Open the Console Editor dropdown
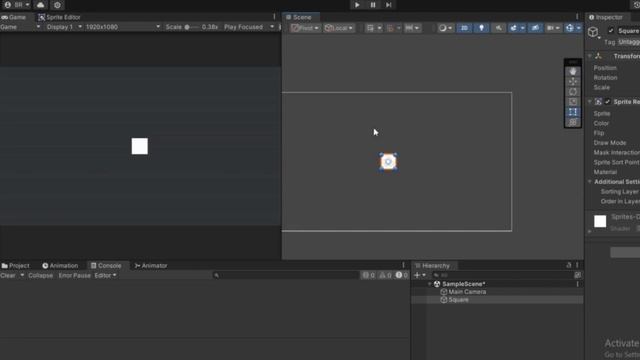The width and height of the screenshot is (640, 360). pyautogui.click(x=105, y=276)
